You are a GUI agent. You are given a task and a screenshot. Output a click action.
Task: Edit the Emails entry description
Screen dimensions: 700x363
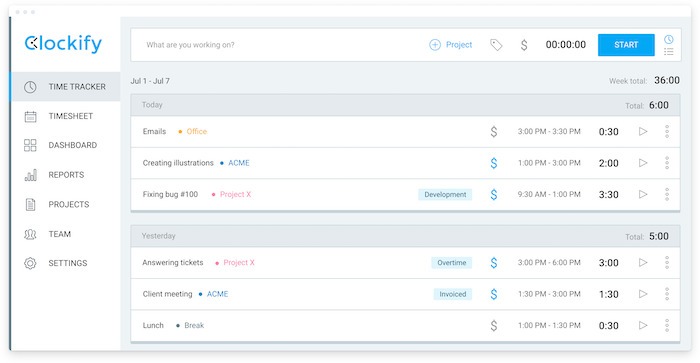coord(154,131)
